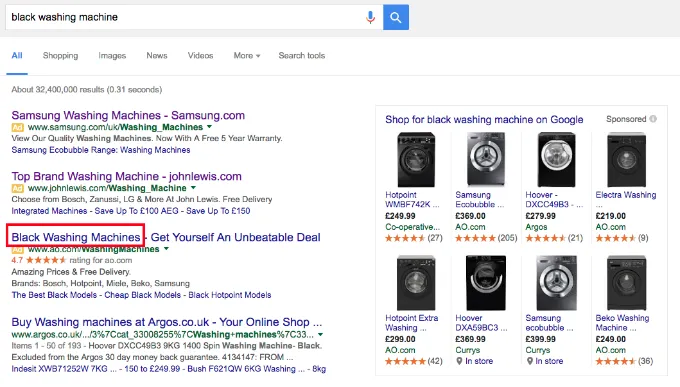The image size is (680, 387).
Task: Click the £249.99 Hotpoint price
Action: tap(400, 216)
